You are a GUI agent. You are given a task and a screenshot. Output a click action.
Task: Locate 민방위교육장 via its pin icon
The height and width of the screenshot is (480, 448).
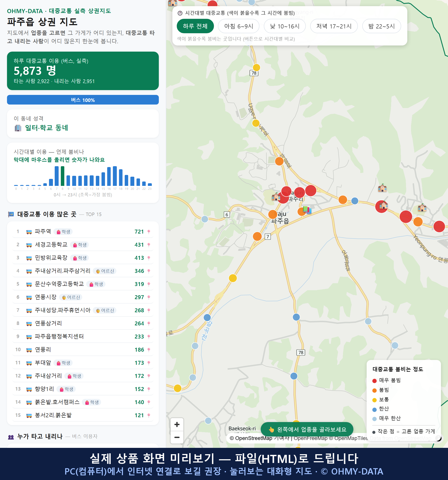pyautogui.click(x=149, y=258)
